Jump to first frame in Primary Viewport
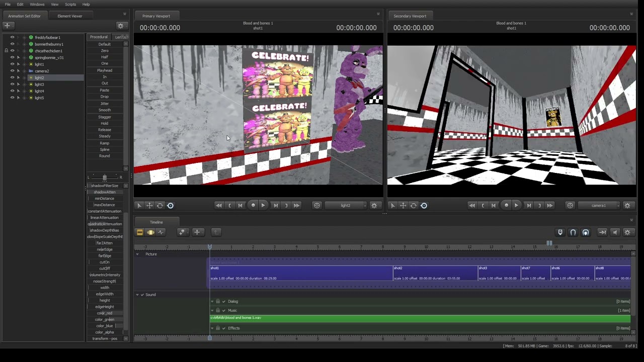 pos(219,205)
